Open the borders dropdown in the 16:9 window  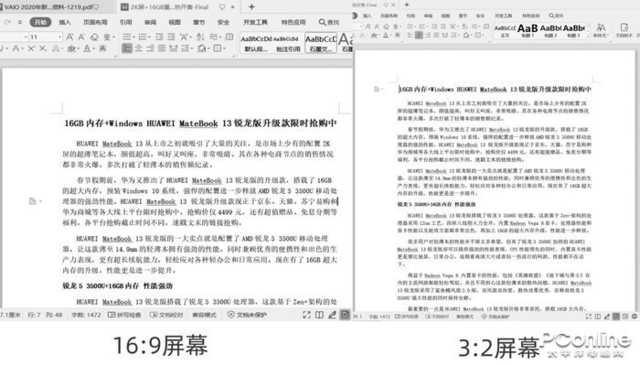219,49
